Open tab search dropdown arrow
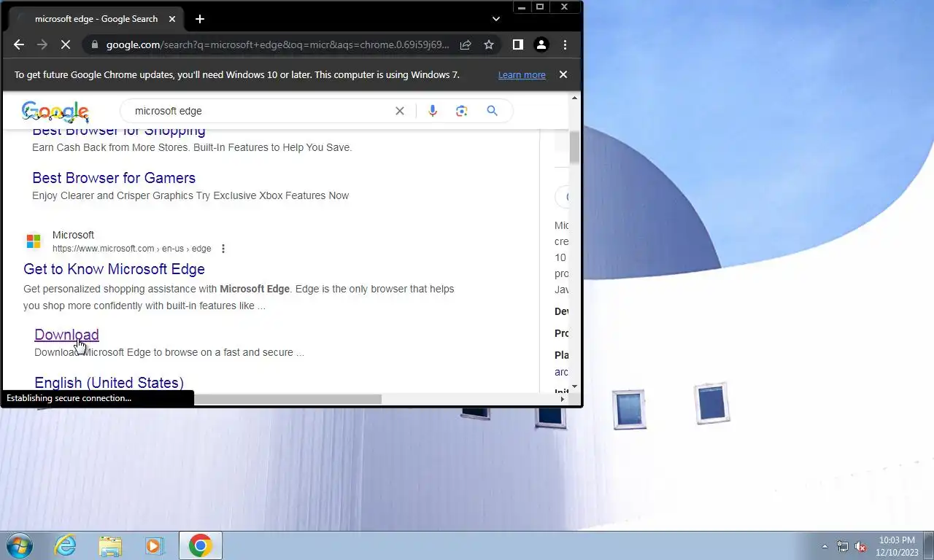This screenshot has width=934, height=560. click(x=496, y=19)
